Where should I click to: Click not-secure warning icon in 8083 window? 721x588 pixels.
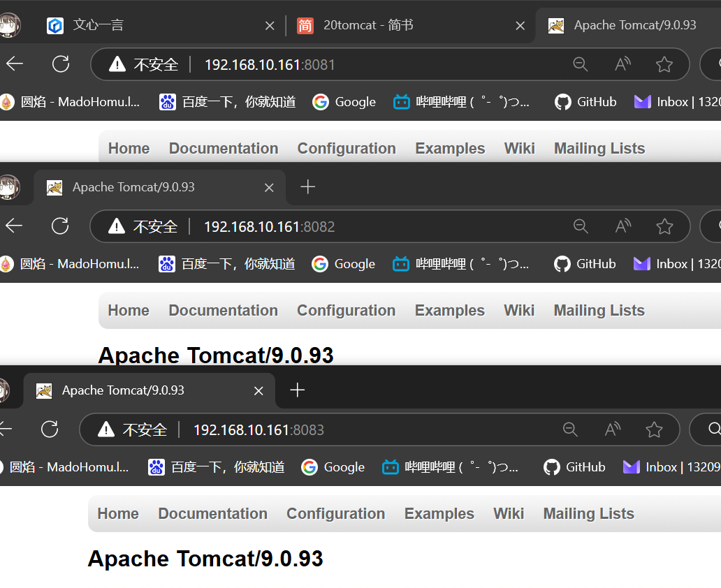pyautogui.click(x=105, y=429)
